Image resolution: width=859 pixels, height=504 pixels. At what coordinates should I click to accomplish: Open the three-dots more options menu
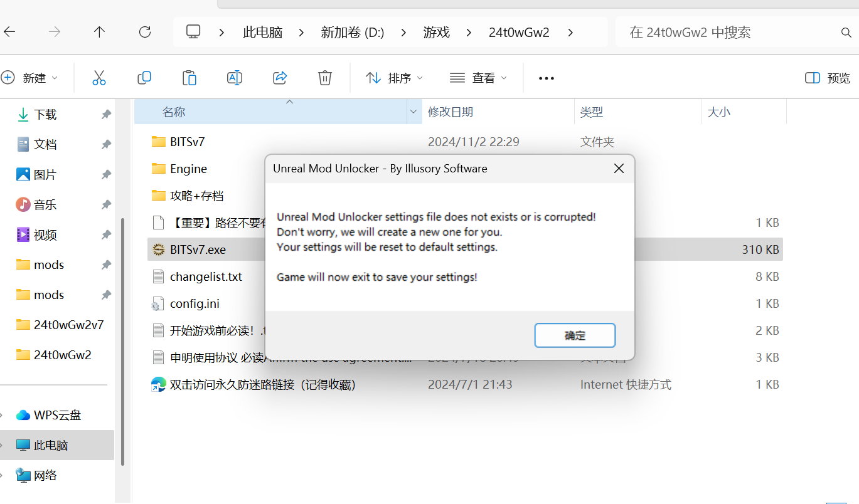click(x=547, y=78)
